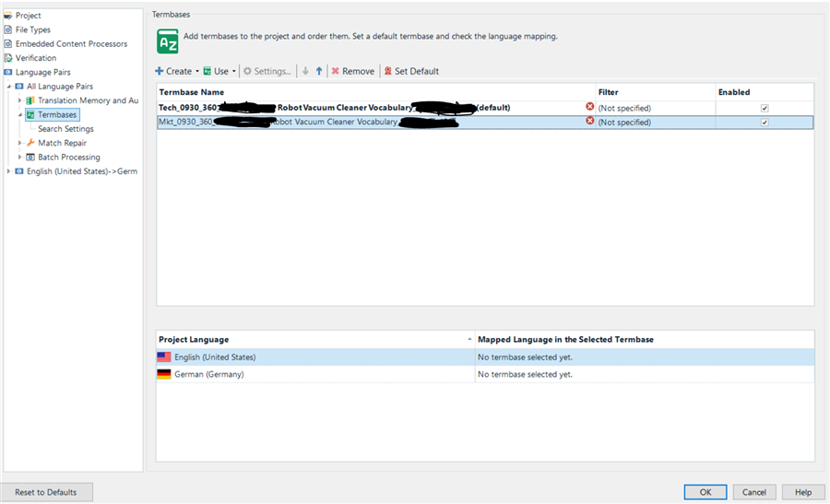Confirm with the OK button
This screenshot has height=504, width=830.
(x=705, y=492)
